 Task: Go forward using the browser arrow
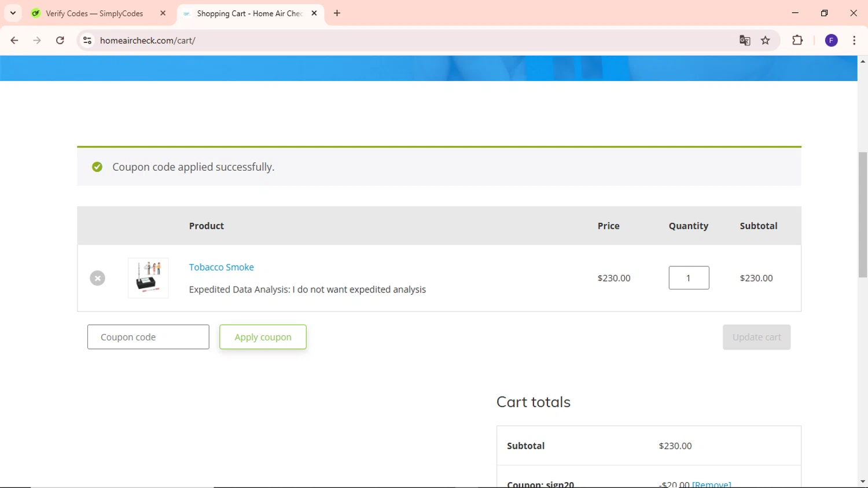pos(37,41)
